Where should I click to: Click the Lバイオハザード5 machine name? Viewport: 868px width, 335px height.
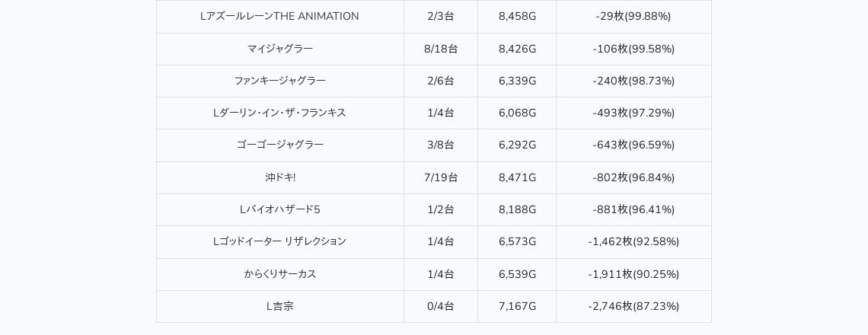tap(279, 209)
